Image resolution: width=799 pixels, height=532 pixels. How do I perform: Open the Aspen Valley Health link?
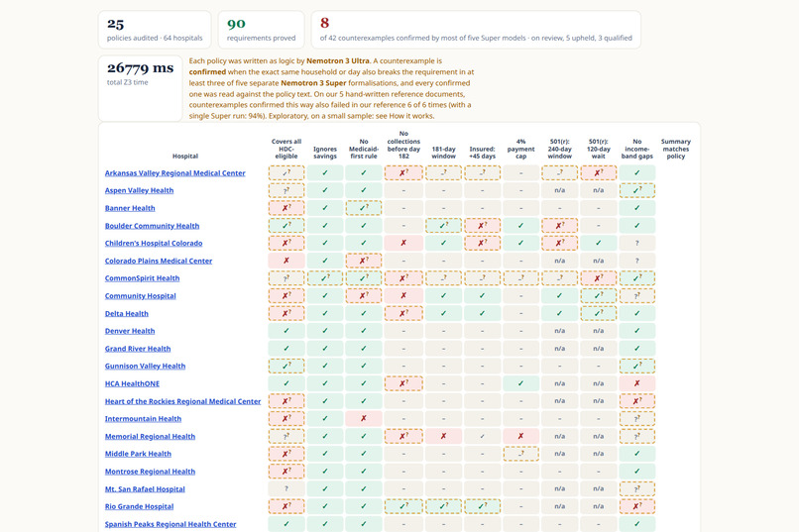[139, 190]
